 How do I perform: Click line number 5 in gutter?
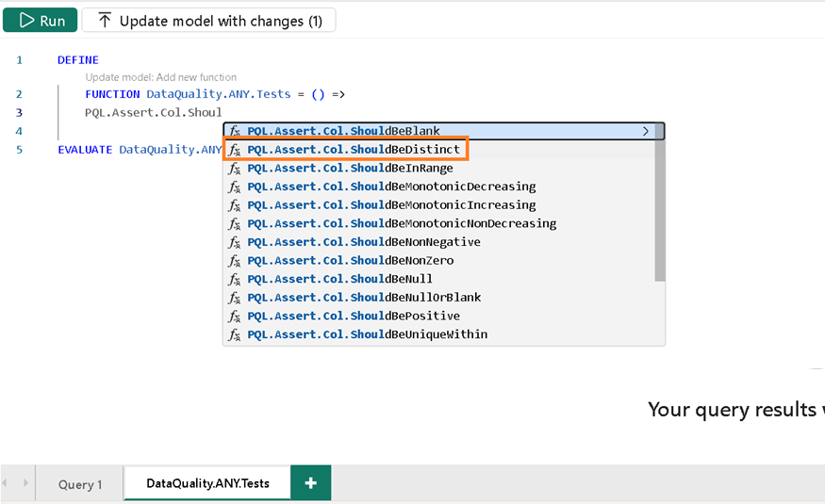[x=19, y=150]
